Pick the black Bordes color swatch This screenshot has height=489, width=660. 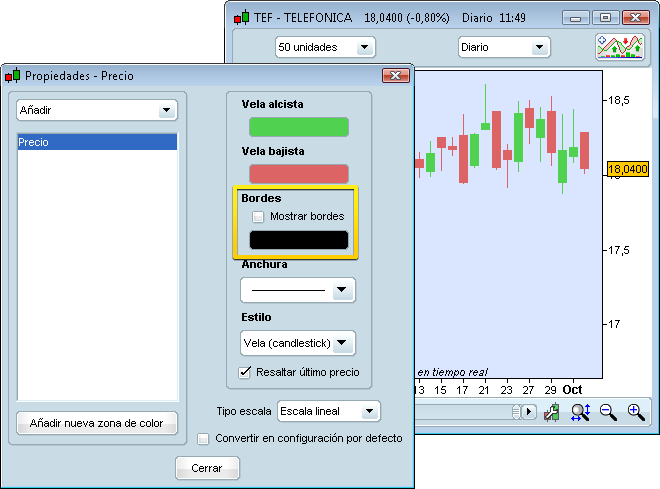pos(299,240)
